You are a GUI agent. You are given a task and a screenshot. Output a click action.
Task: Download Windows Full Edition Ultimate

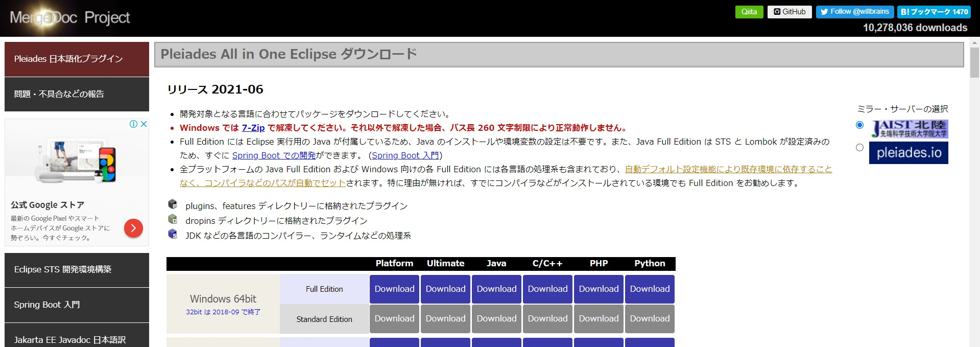(445, 289)
